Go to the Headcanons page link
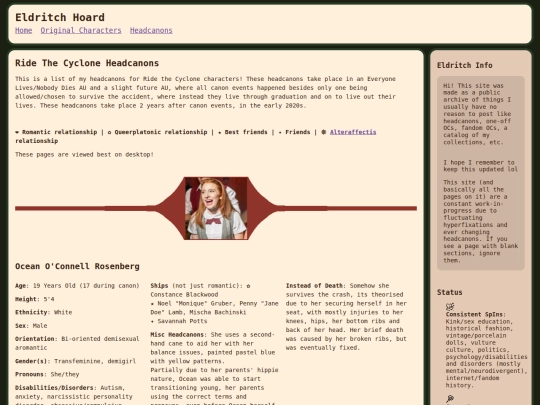540x405 pixels. click(x=151, y=30)
